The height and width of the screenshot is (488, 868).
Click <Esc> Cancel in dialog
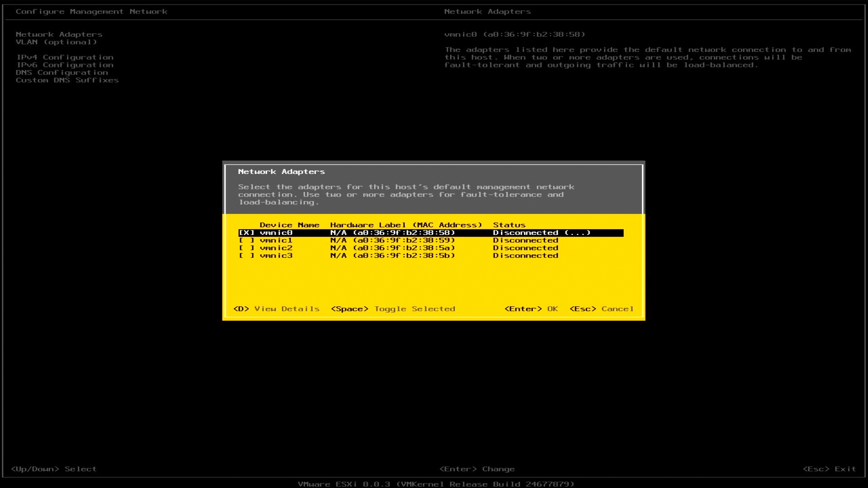(x=601, y=309)
